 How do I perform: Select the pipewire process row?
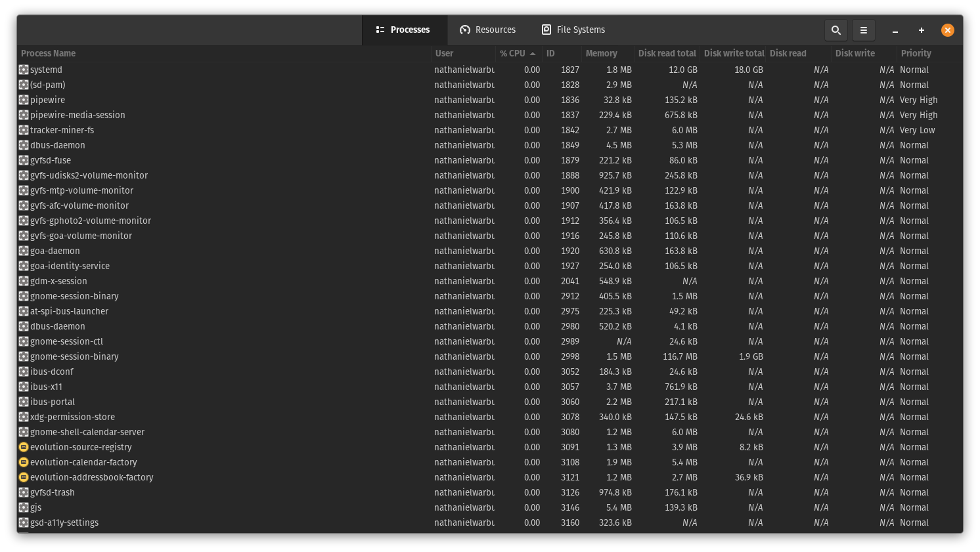tap(197, 100)
